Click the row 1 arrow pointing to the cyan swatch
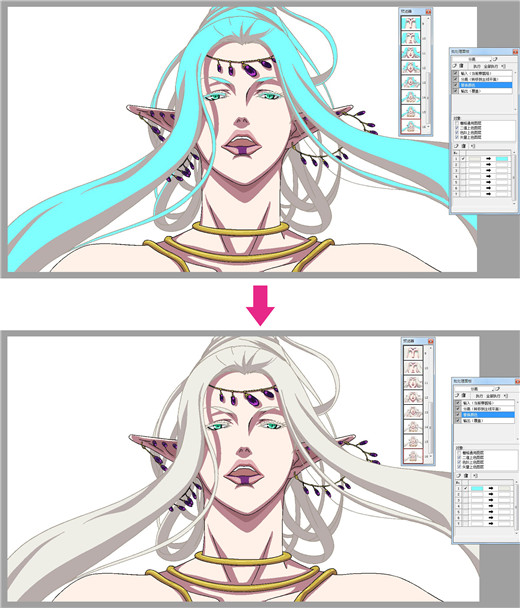Image resolution: width=520 pixels, height=608 pixels. pyautogui.click(x=489, y=159)
